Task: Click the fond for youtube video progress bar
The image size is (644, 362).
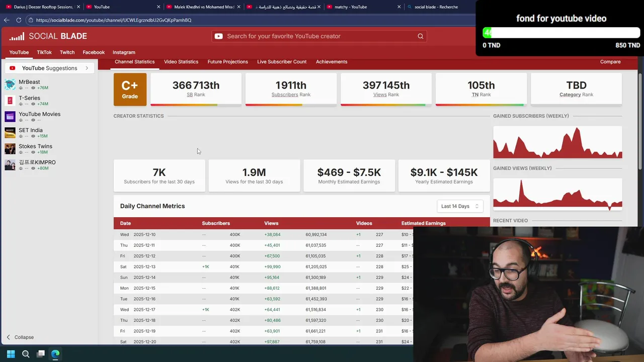Action: (x=561, y=33)
